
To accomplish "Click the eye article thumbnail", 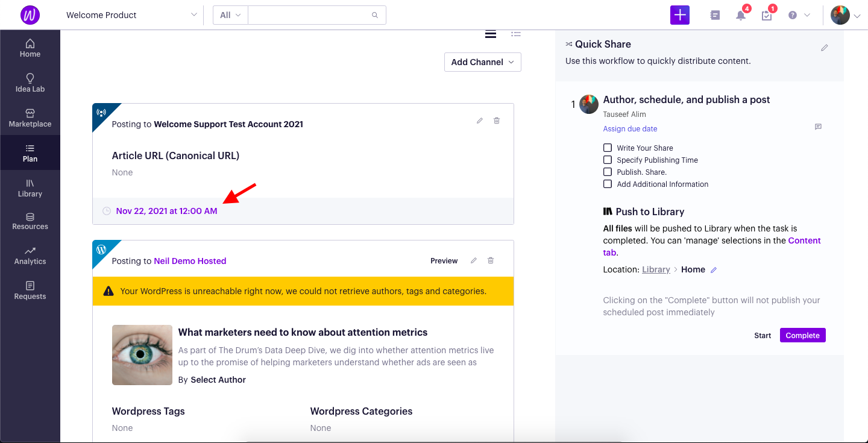I will click(142, 355).
